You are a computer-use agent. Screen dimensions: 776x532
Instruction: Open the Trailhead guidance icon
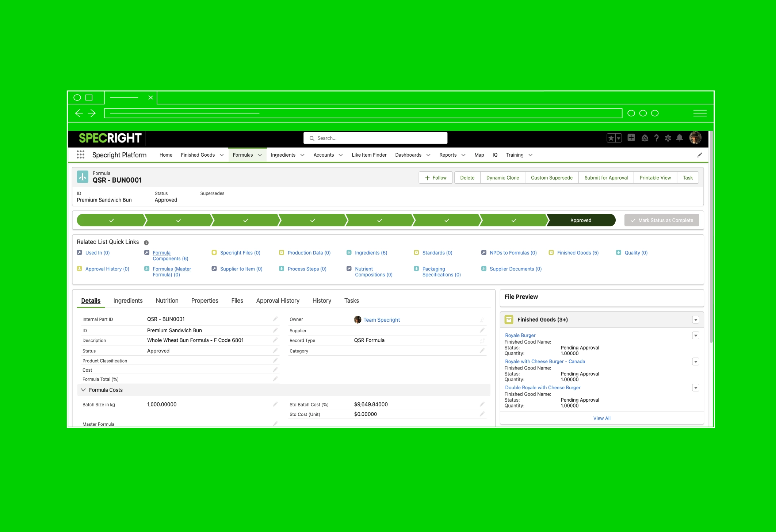tap(645, 138)
